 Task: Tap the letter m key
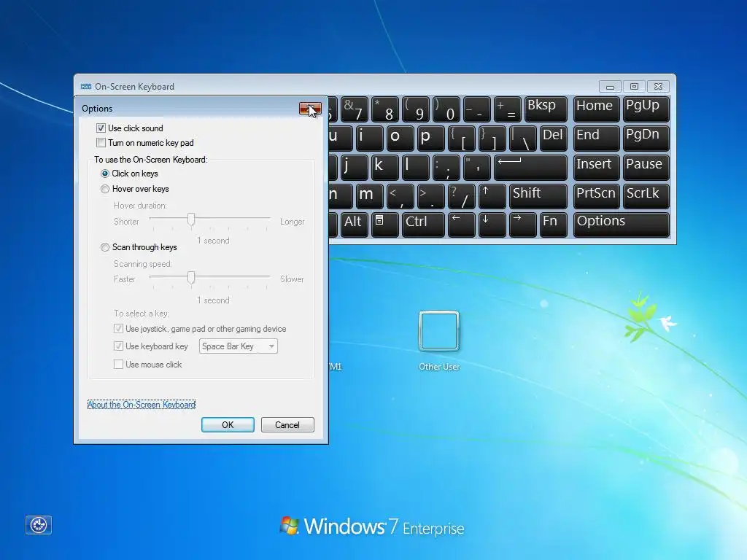click(x=369, y=195)
